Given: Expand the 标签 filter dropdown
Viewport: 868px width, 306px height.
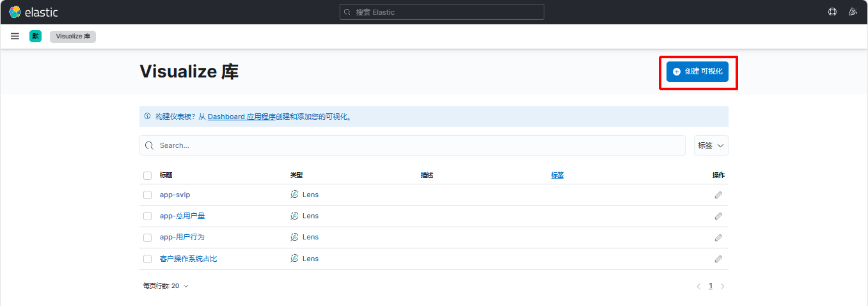Looking at the screenshot, I should pos(711,145).
